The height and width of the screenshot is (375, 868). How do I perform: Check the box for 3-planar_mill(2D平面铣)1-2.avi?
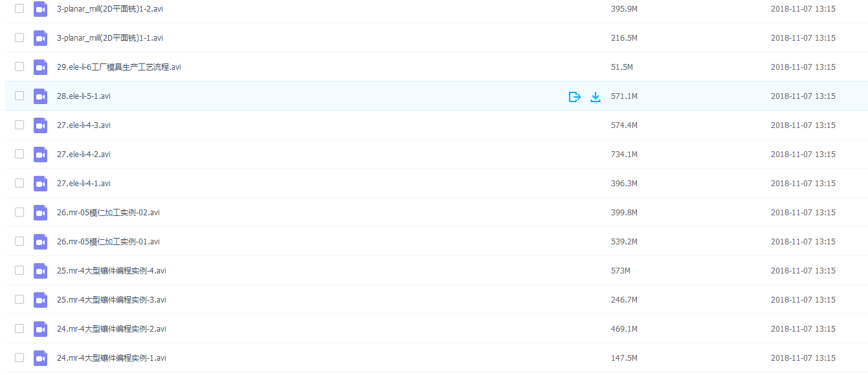19,8
